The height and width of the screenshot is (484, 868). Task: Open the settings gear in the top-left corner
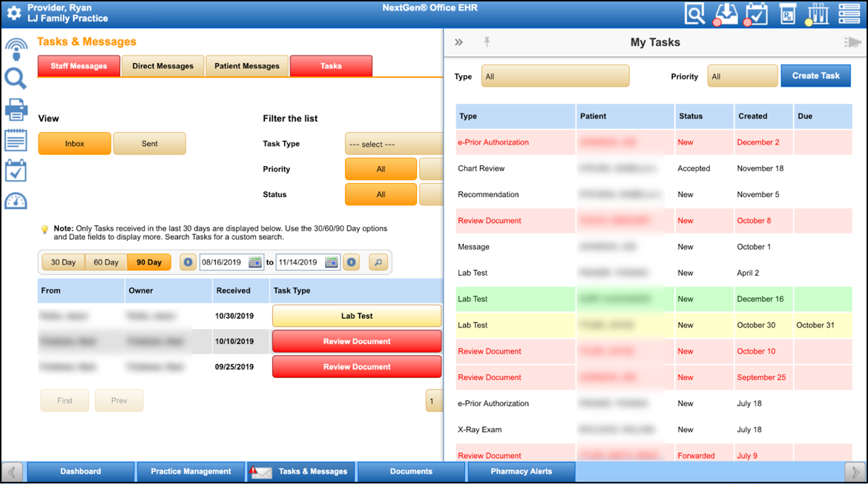[x=13, y=12]
